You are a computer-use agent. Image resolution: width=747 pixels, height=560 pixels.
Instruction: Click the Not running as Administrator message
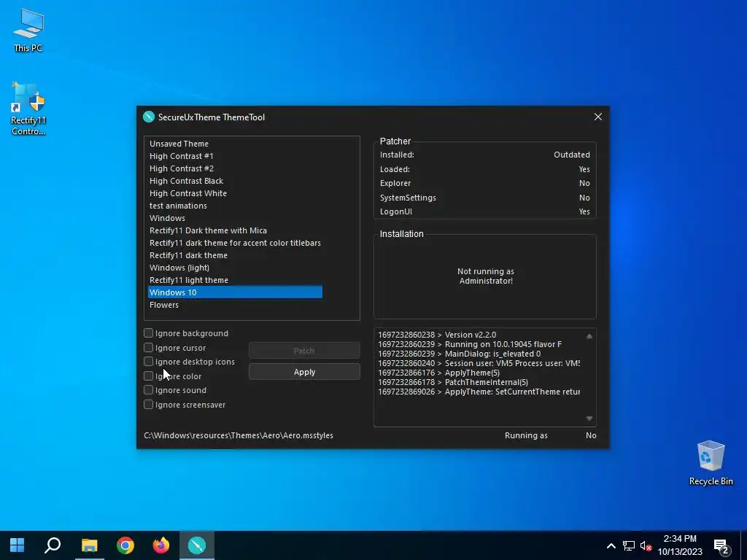click(485, 276)
